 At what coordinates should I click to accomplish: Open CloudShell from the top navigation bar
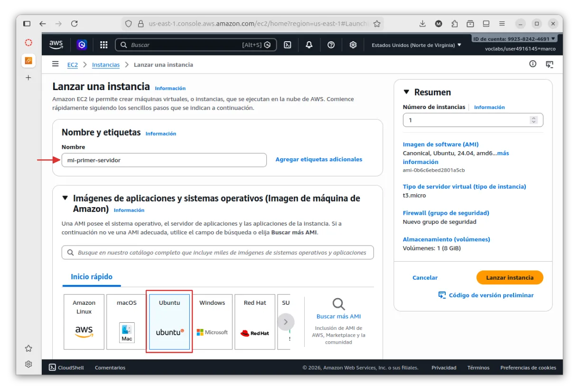click(x=287, y=45)
